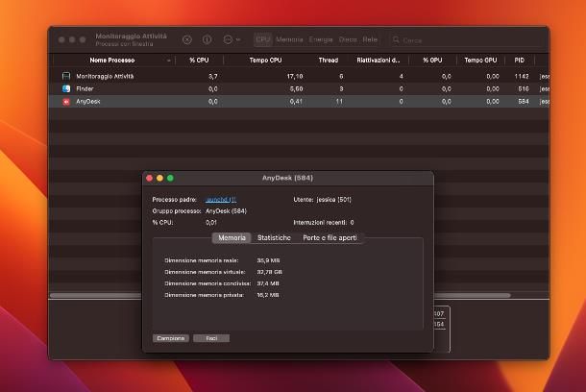Close the AnyDesk (584) info window
Image resolution: width=586 pixels, height=392 pixels.
coord(150,179)
